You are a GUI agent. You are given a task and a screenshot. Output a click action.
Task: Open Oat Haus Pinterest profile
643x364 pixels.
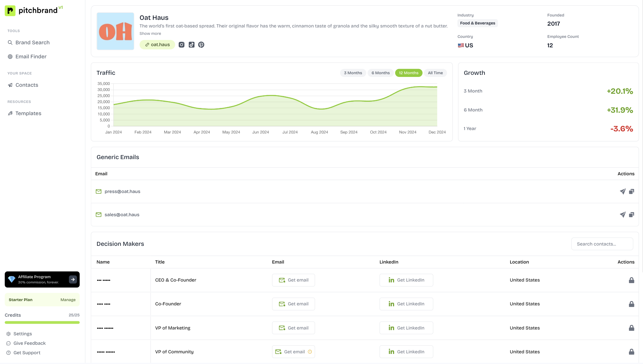coord(201,45)
